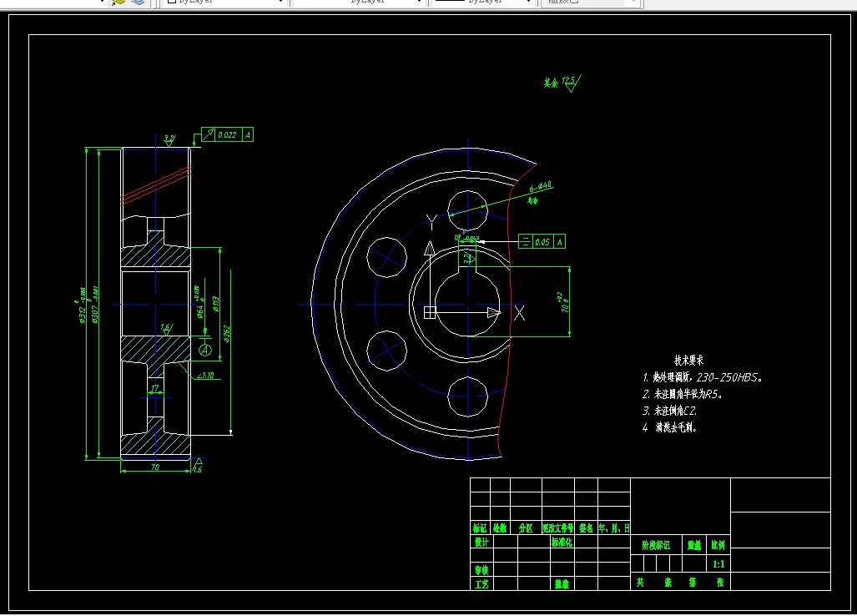Select datum letter A in the 0.05 frame

560,241
